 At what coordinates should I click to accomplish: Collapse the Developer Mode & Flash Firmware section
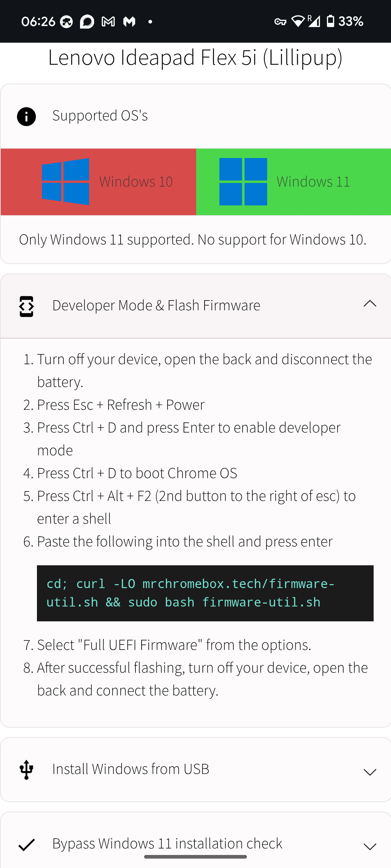click(370, 304)
